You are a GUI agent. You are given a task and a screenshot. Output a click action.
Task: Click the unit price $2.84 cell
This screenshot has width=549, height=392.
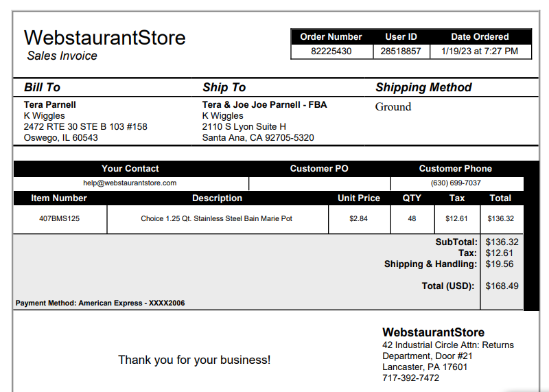tap(359, 219)
